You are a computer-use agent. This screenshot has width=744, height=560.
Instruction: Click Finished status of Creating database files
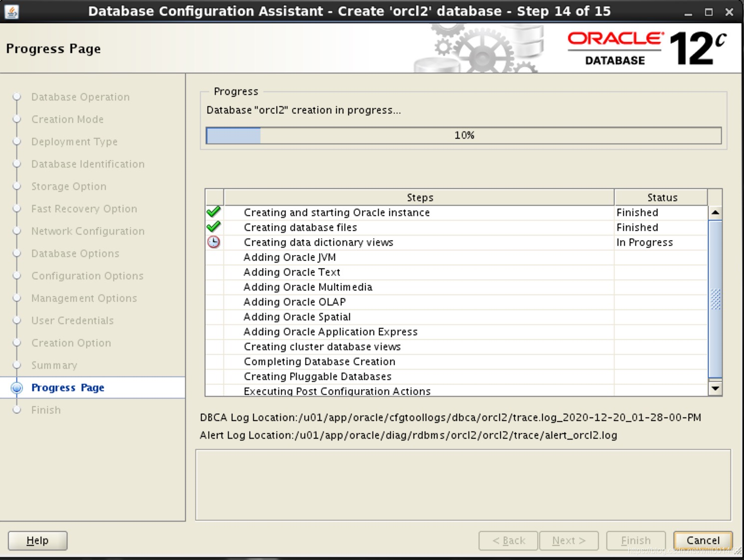coord(661,228)
